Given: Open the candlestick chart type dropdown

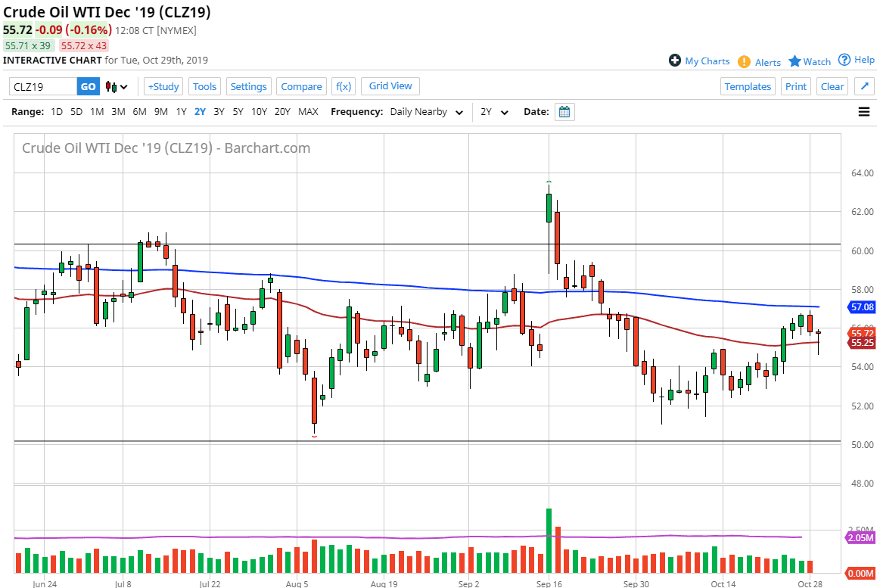Looking at the screenshot, I should [117, 86].
